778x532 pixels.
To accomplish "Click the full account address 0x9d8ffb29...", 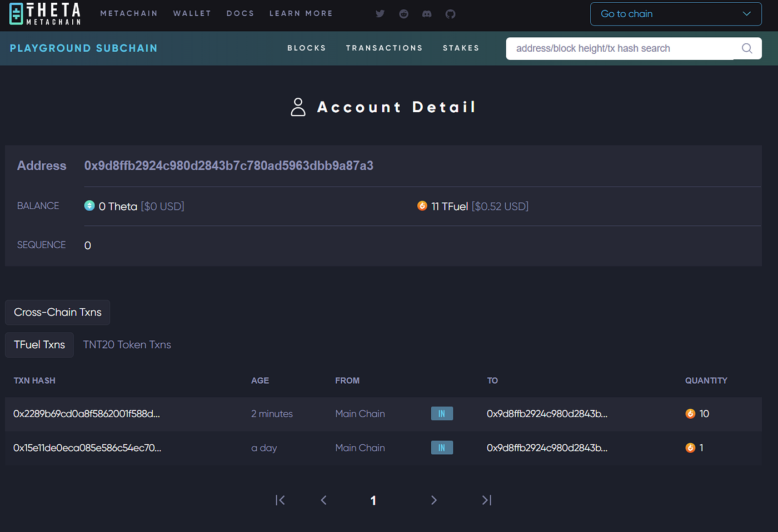I will pyautogui.click(x=229, y=165).
